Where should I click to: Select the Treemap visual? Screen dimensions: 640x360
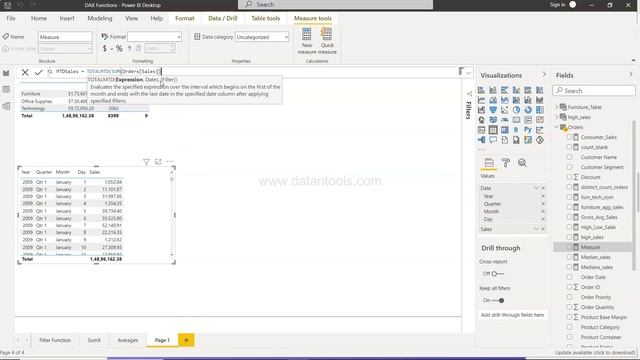point(540,110)
